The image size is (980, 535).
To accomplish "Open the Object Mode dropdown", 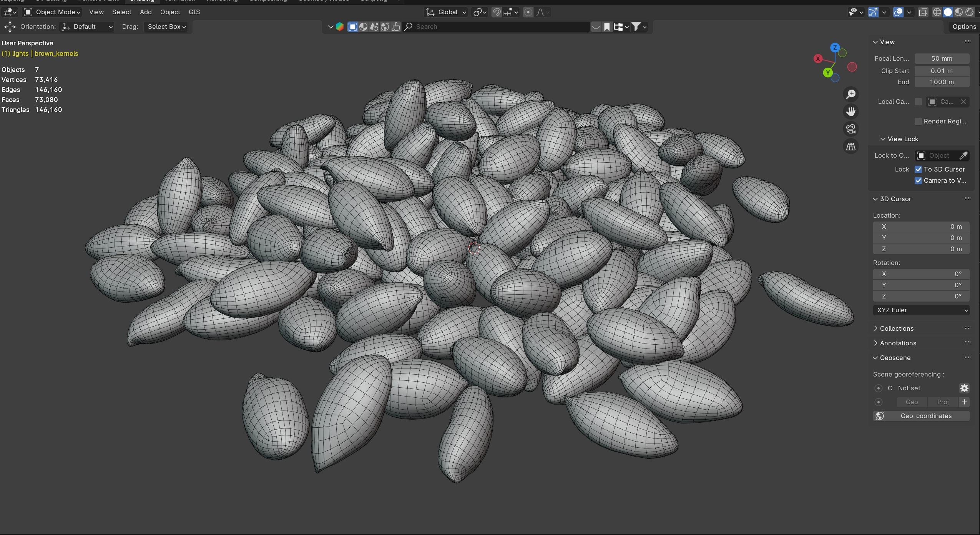I will click(x=52, y=12).
